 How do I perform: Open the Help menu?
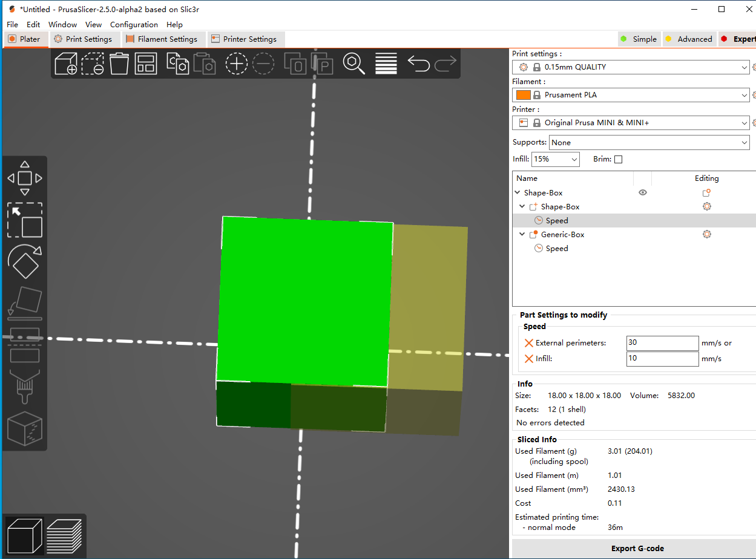174,24
